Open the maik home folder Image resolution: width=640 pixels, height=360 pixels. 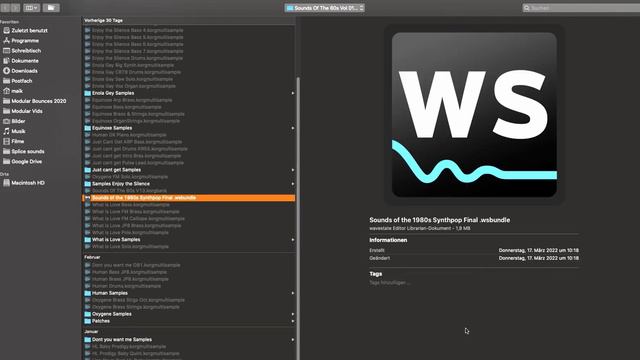(13, 91)
